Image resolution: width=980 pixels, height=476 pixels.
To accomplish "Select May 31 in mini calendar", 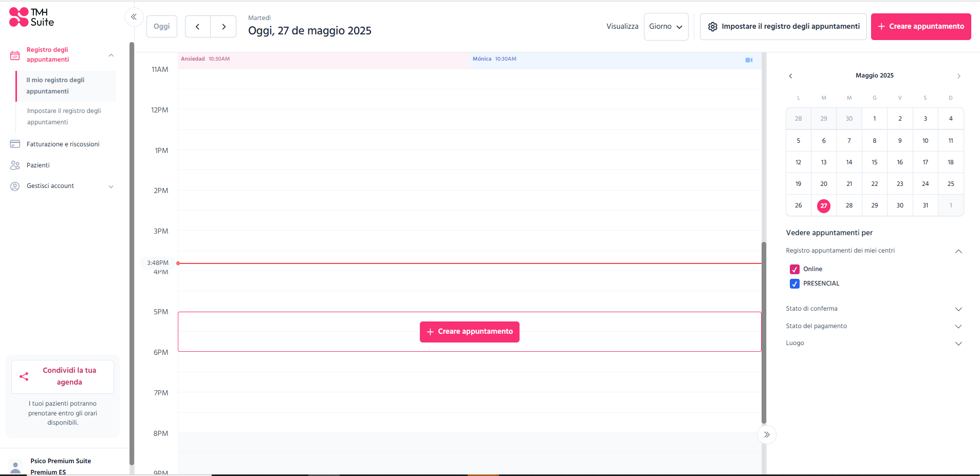I will pyautogui.click(x=925, y=205).
